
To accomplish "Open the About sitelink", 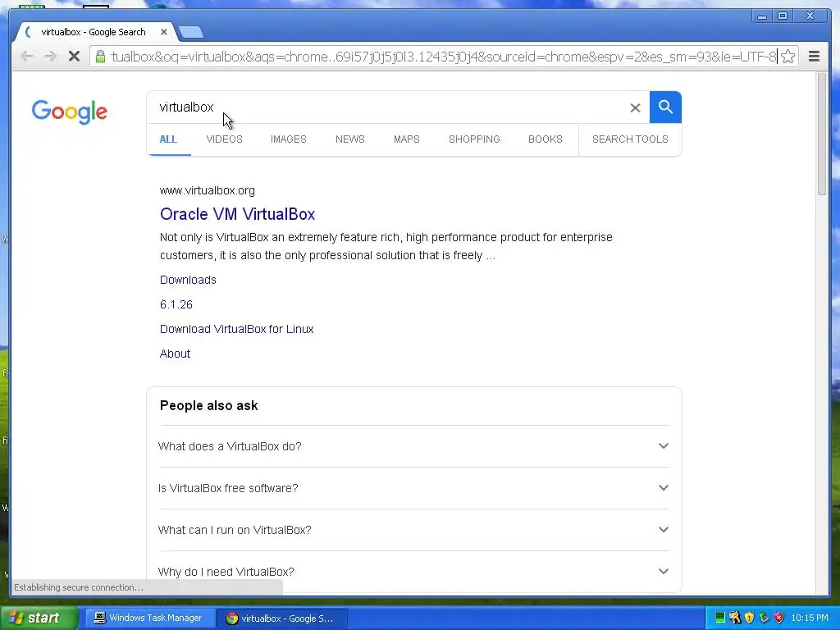I will 176,354.
